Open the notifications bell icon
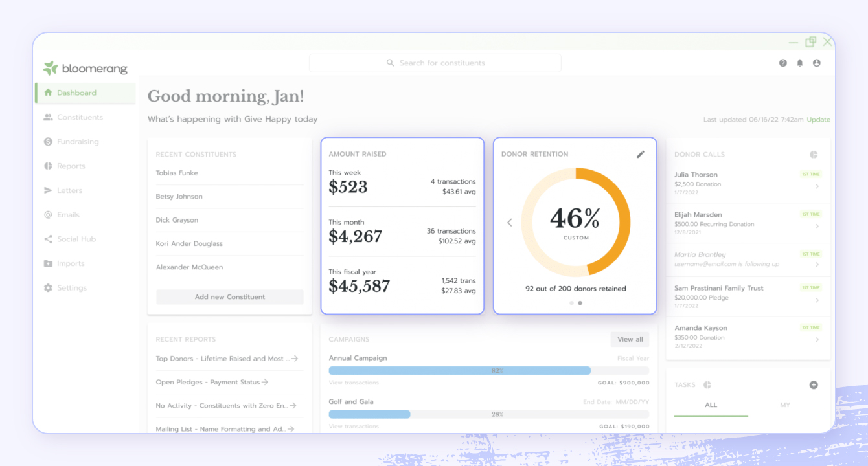This screenshot has width=868, height=466. pyautogui.click(x=799, y=63)
